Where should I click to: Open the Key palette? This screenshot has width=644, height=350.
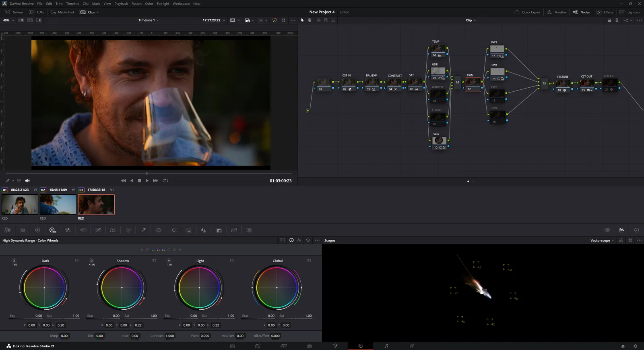tap(219, 230)
